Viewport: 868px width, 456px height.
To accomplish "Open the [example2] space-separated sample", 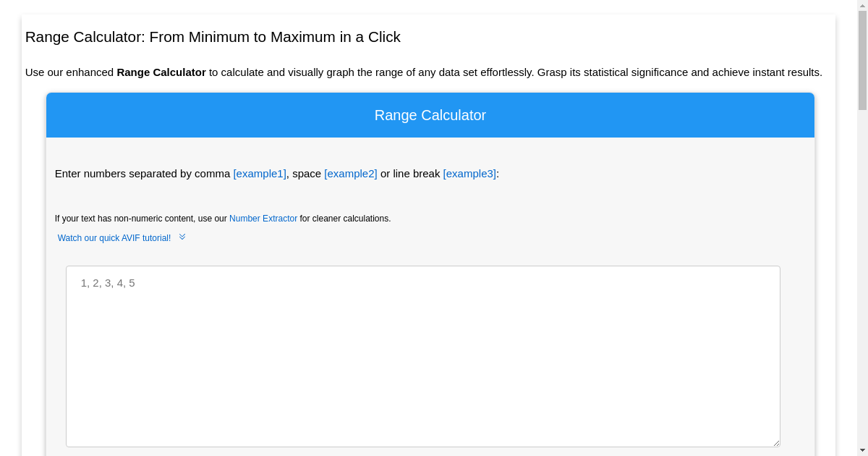I will pos(350,174).
